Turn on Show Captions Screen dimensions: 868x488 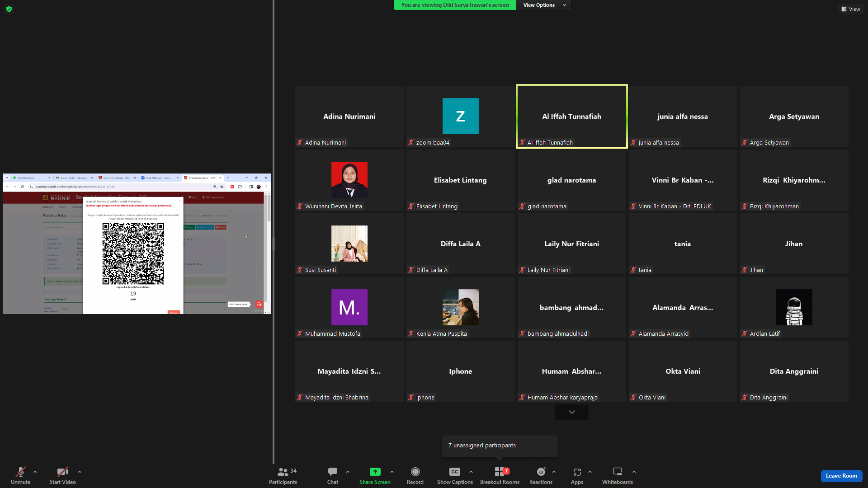tap(455, 476)
